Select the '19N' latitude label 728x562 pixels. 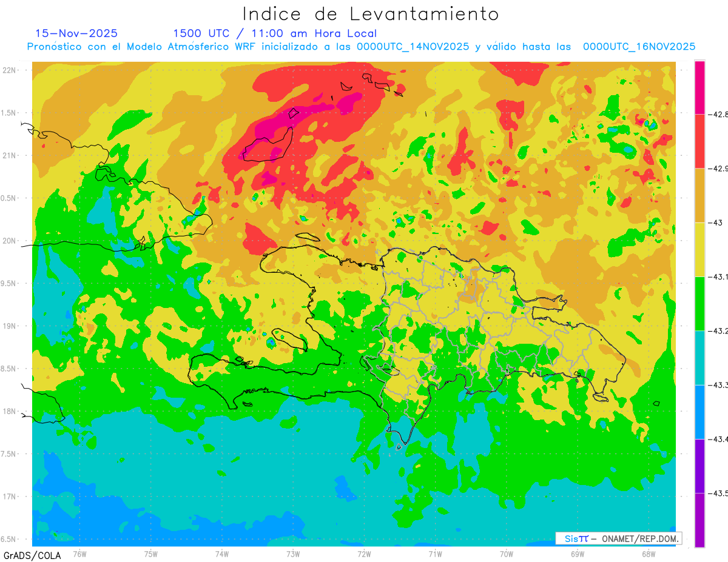pos(10,326)
